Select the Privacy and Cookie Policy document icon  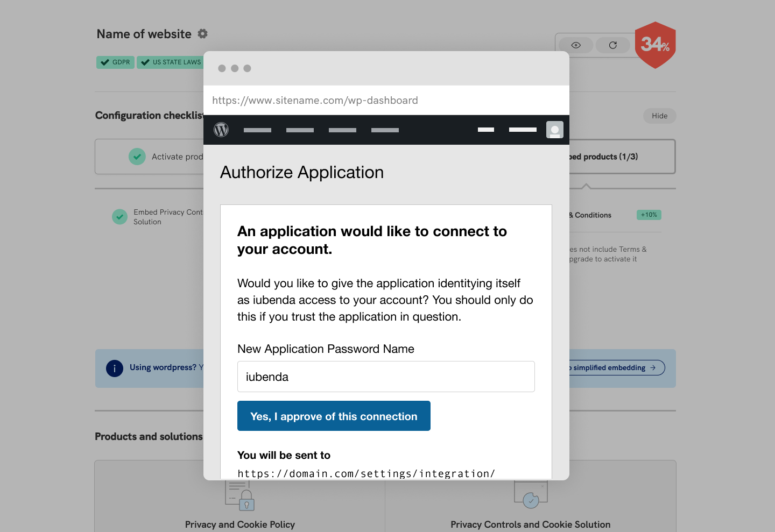tap(240, 495)
